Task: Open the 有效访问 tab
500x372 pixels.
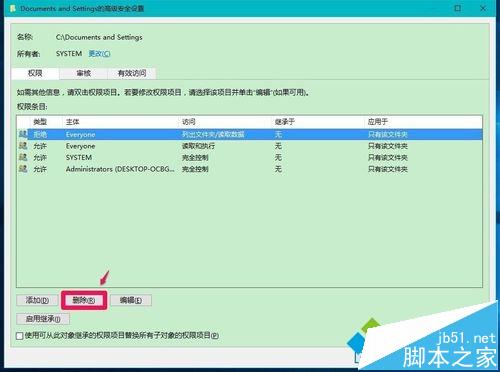Action: click(x=132, y=73)
